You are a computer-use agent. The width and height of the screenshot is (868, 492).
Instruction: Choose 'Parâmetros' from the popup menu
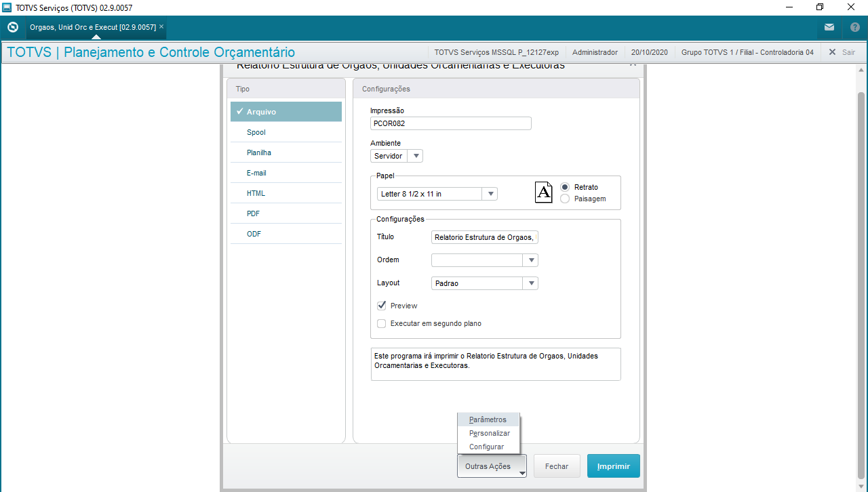pyautogui.click(x=488, y=419)
